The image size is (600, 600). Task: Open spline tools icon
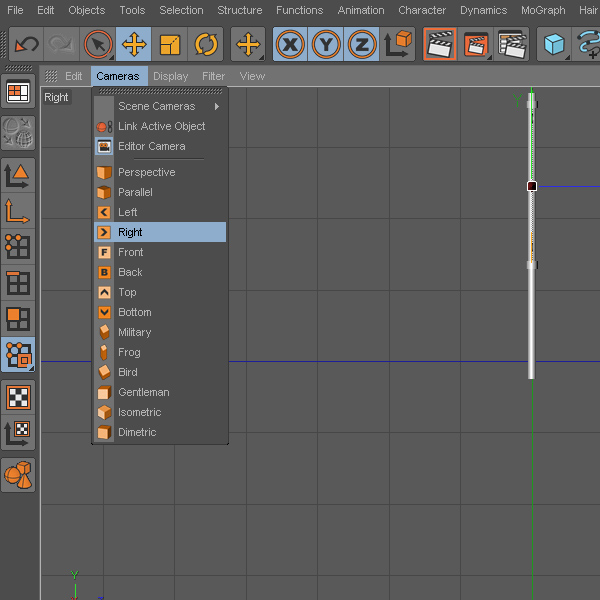(x=587, y=44)
